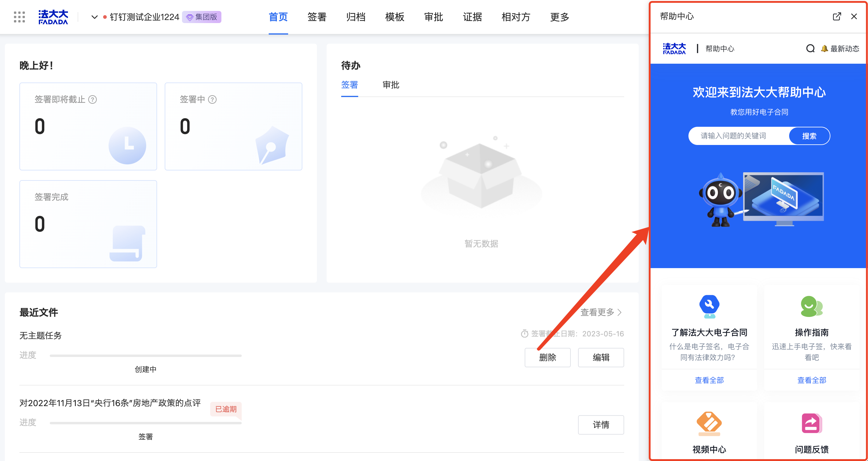Click the help icon beside 签署即将截止

pyautogui.click(x=93, y=99)
